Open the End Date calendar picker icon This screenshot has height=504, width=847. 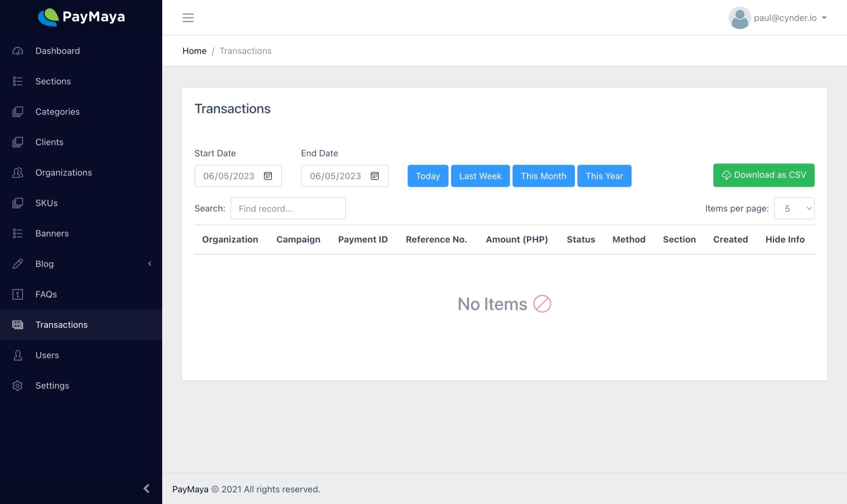point(375,176)
